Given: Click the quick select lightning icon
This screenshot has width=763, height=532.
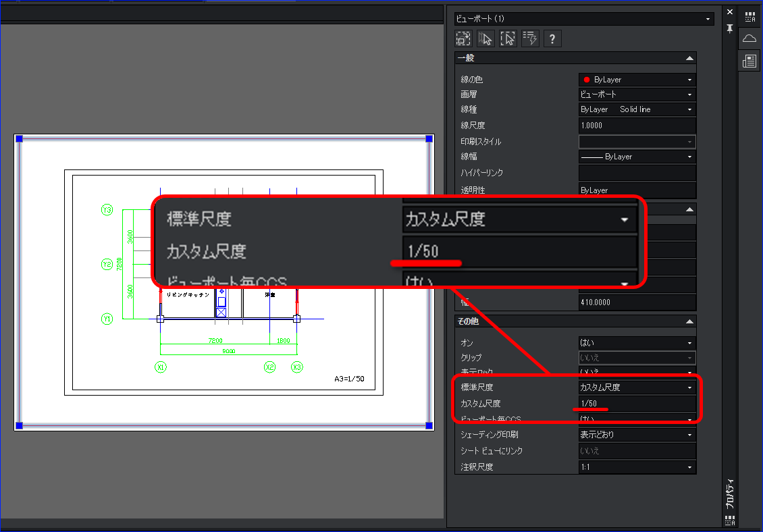Looking at the screenshot, I should click(530, 38).
